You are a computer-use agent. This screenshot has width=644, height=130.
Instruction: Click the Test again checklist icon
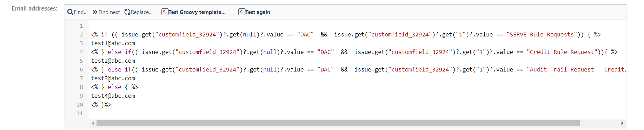[x=241, y=12]
